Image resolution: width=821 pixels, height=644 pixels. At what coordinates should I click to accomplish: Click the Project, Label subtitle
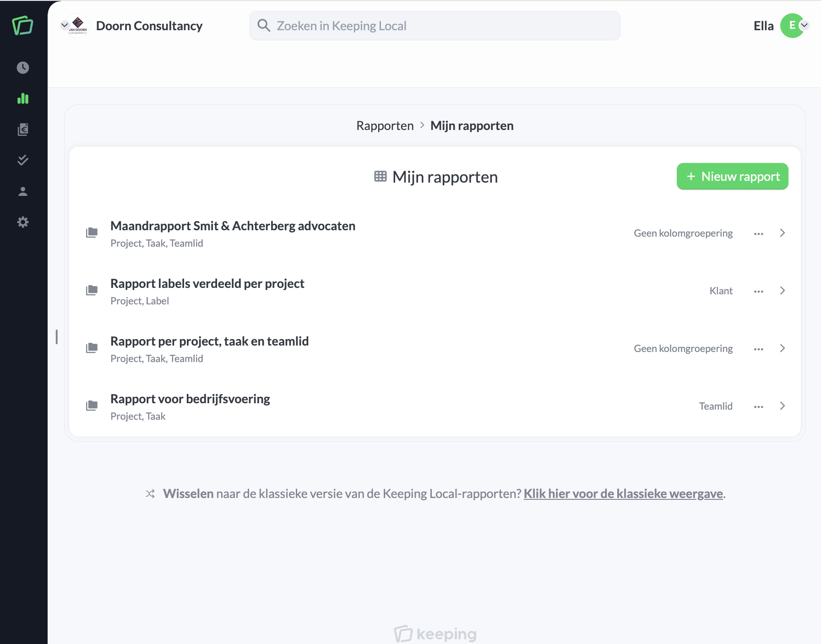[x=140, y=301]
